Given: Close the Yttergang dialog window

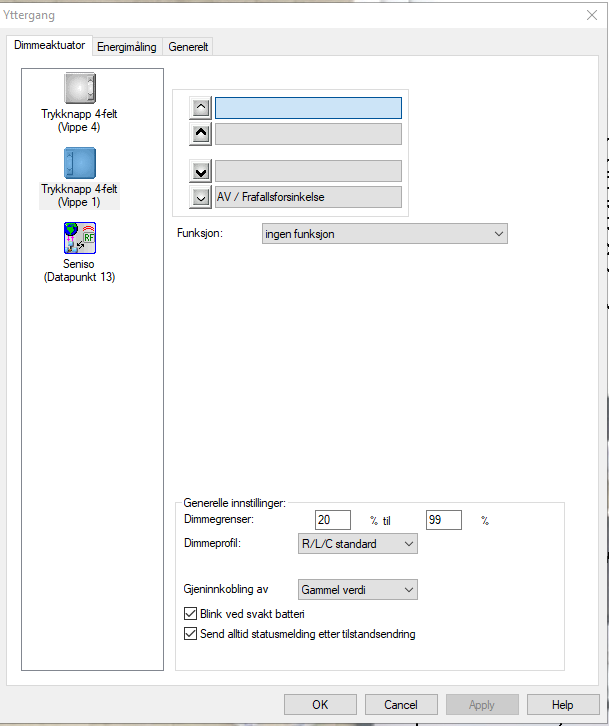Looking at the screenshot, I should coord(589,15).
